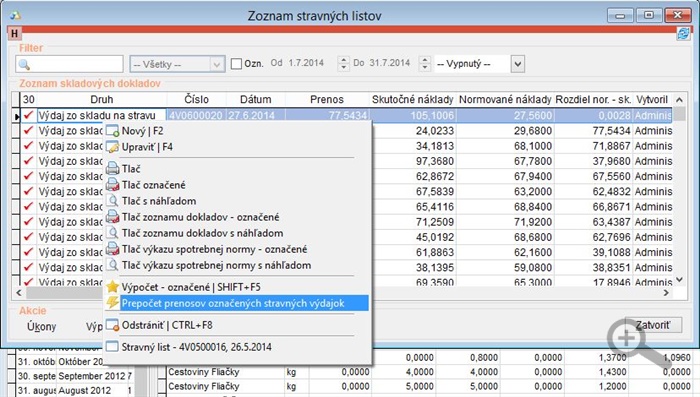Click the Do date stepper arrows
The height and width of the screenshot is (397, 700).
425,63
